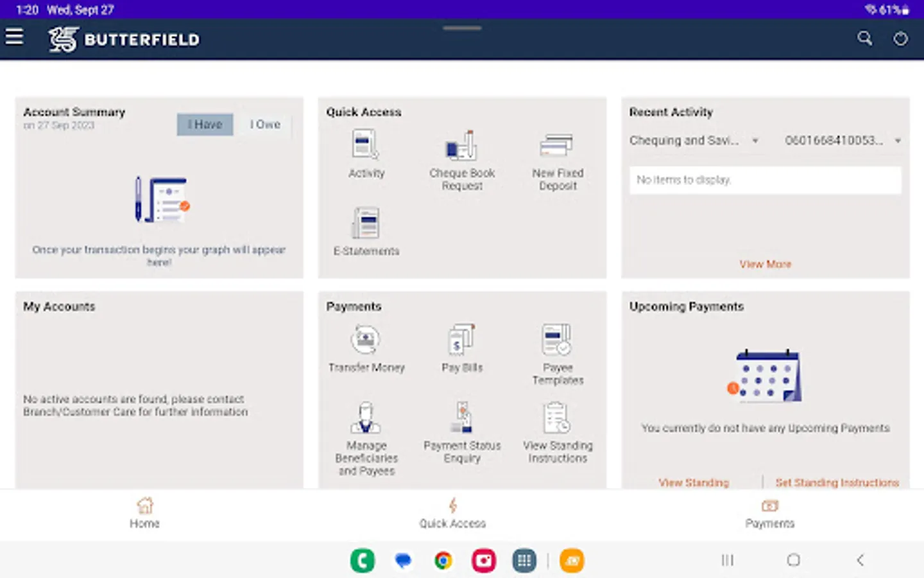Expand the account number dropdown
924x578 pixels.
coord(843,141)
